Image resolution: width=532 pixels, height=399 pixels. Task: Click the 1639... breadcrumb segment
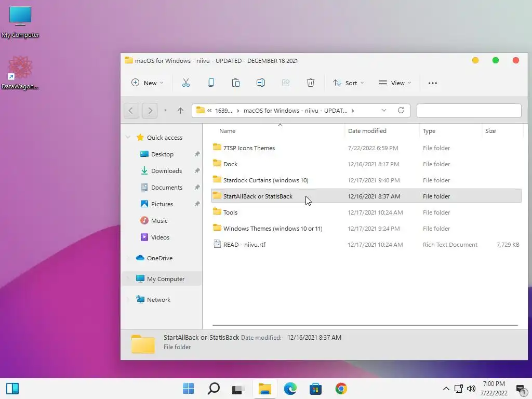[223, 111]
